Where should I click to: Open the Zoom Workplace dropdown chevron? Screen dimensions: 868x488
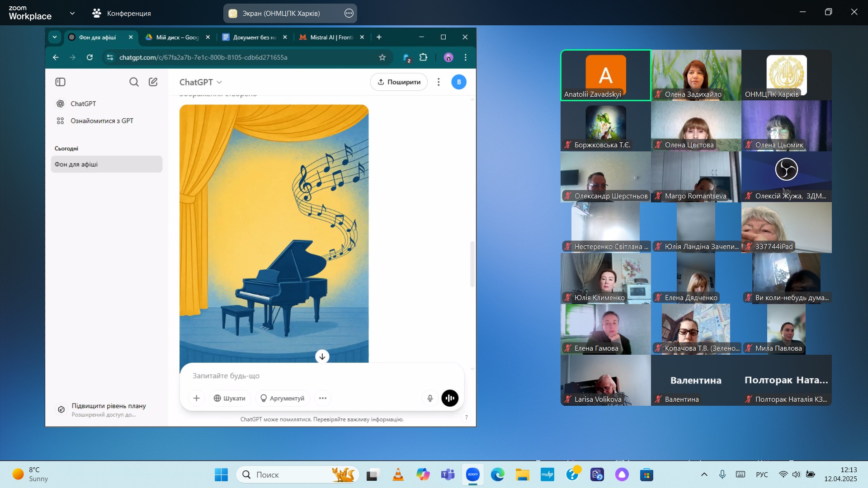click(x=72, y=13)
